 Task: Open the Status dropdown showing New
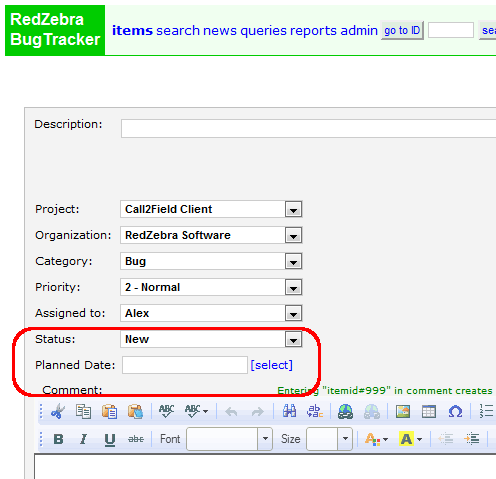[211, 339]
